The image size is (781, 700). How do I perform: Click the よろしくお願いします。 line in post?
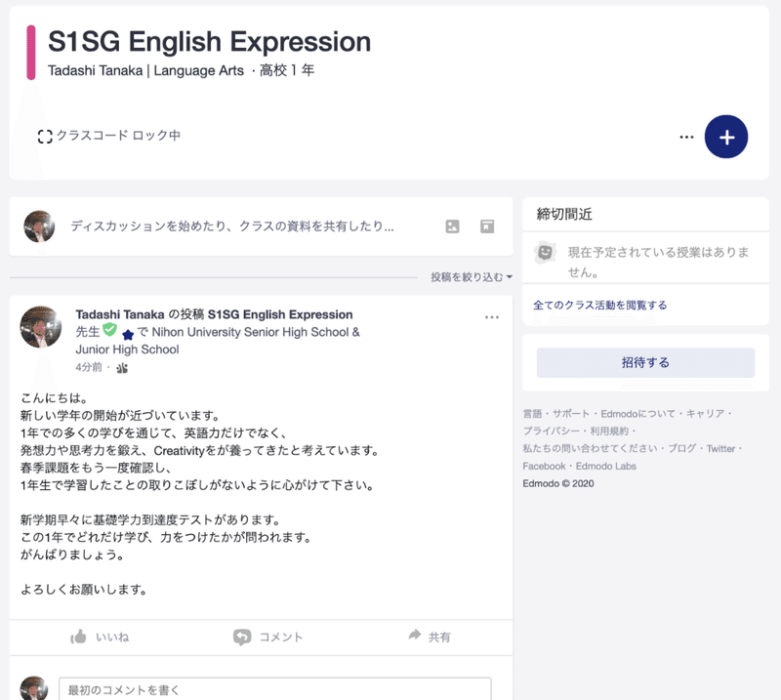[84, 590]
